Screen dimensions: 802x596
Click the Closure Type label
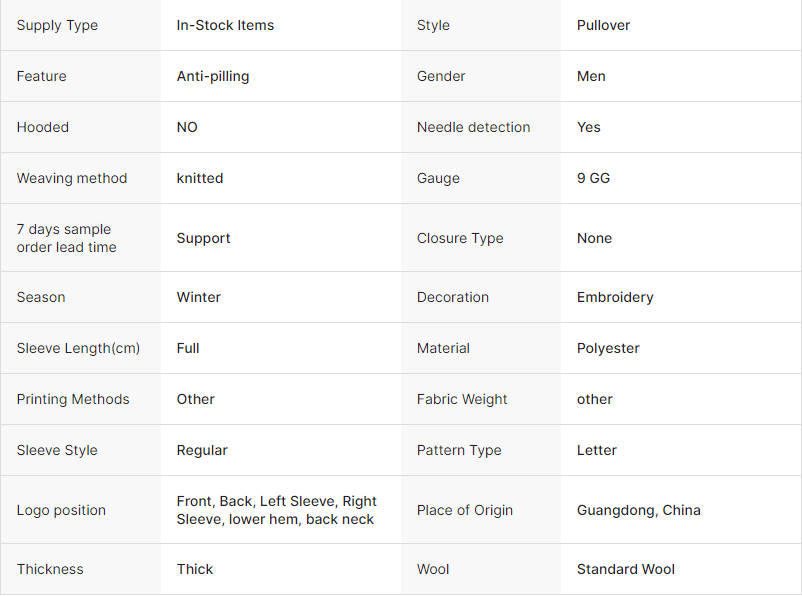460,238
